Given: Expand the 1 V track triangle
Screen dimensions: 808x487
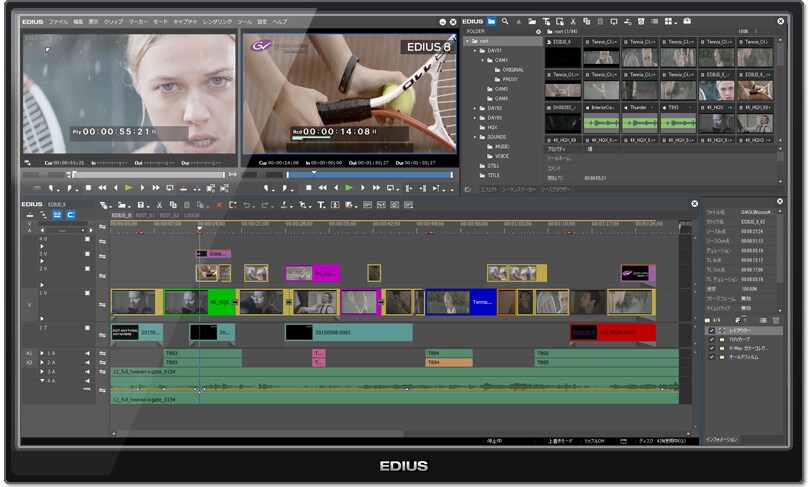Looking at the screenshot, I should tap(42, 318).
